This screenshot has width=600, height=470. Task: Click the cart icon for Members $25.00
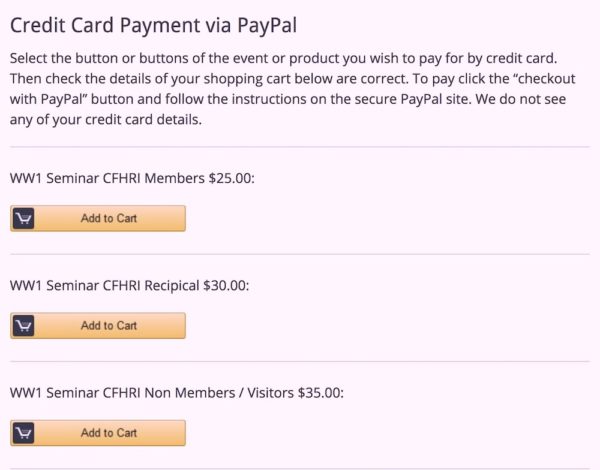point(24,218)
